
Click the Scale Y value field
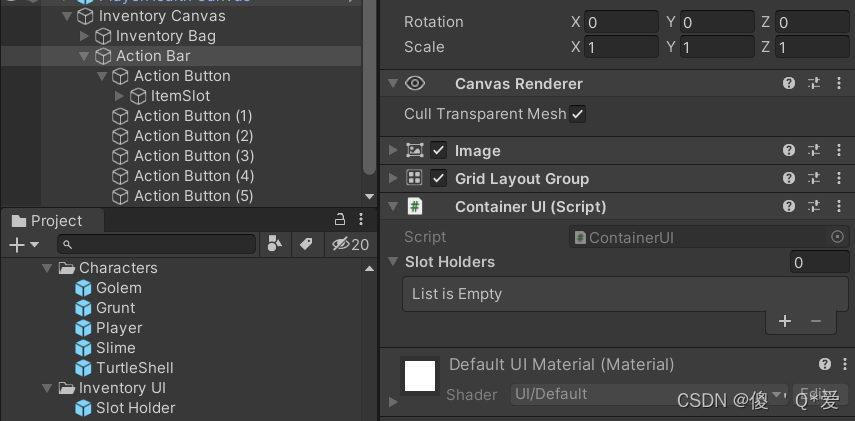[x=718, y=47]
